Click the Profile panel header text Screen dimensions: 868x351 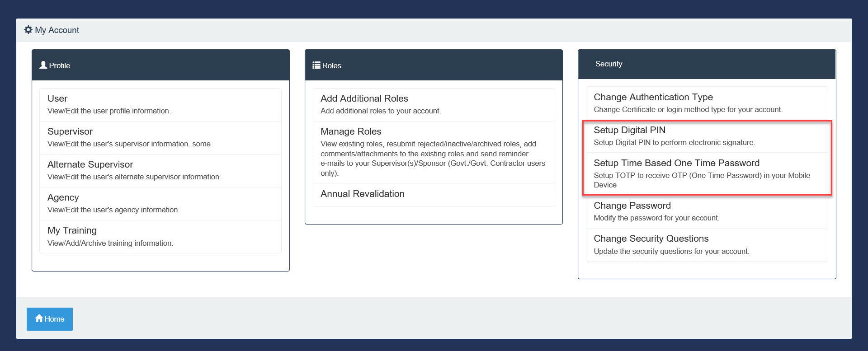click(60, 66)
